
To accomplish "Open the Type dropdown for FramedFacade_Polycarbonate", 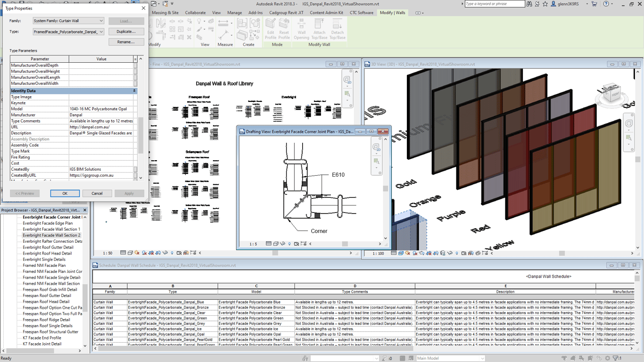I will click(x=101, y=32).
